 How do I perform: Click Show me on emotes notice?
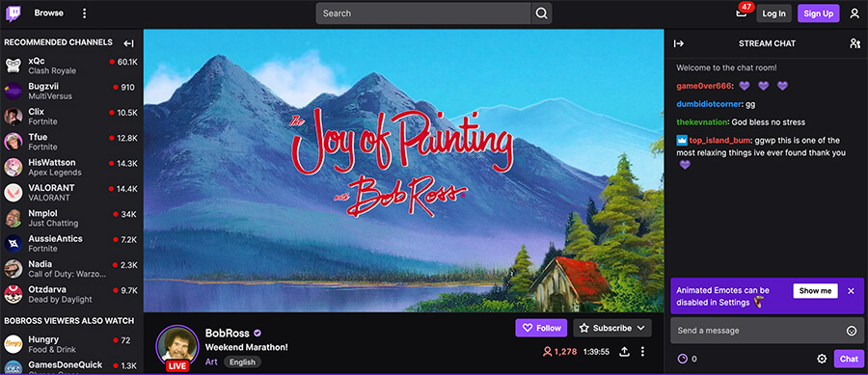tap(815, 291)
